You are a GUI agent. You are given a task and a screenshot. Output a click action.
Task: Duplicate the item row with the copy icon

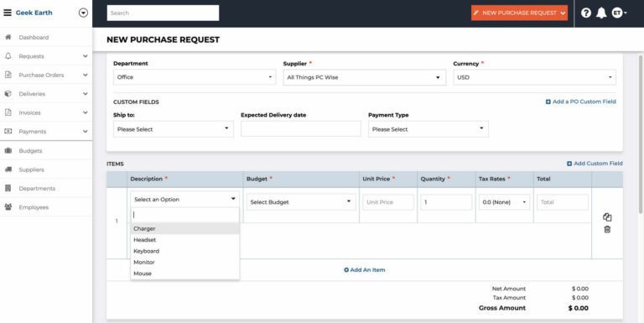point(607,217)
